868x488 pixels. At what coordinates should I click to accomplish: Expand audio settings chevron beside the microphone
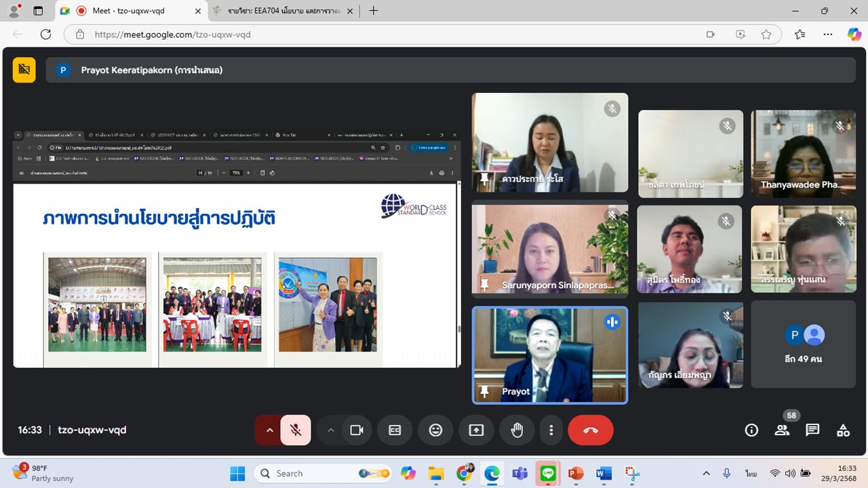(269, 430)
